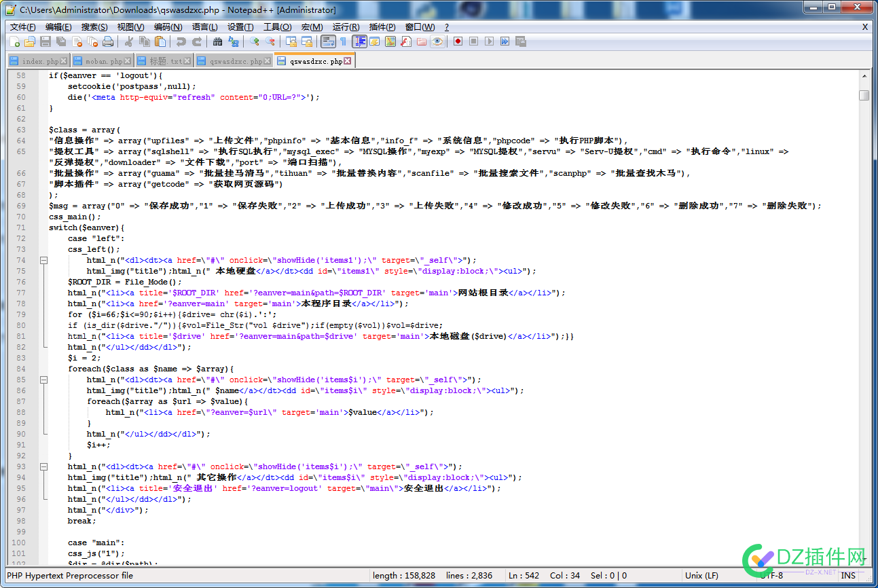Screen dimensions: 878x588
Task: Toggle INS insert mode in status bar
Action: coord(849,576)
